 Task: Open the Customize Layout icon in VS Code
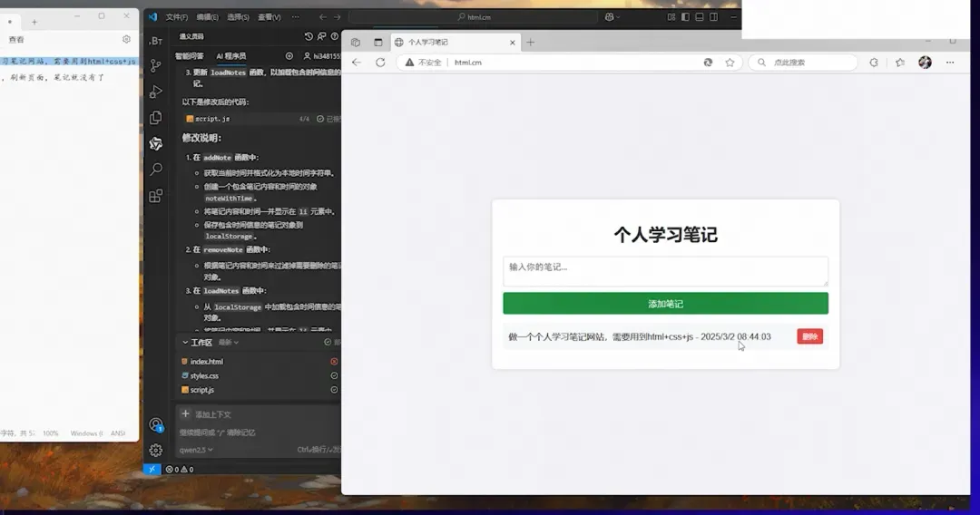671,17
